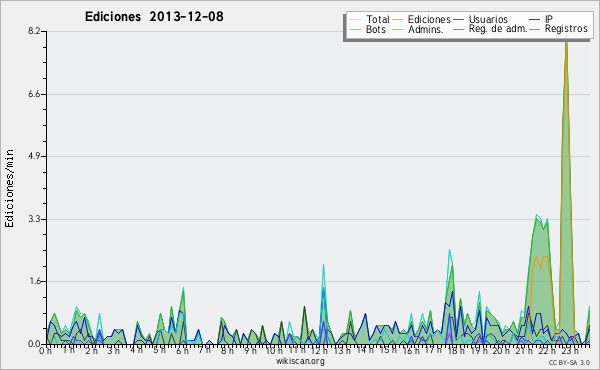Image resolution: width=600 pixels, height=370 pixels.
Task: Click the chart title 'Ediciones 2013-12-08'
Action: (154, 17)
